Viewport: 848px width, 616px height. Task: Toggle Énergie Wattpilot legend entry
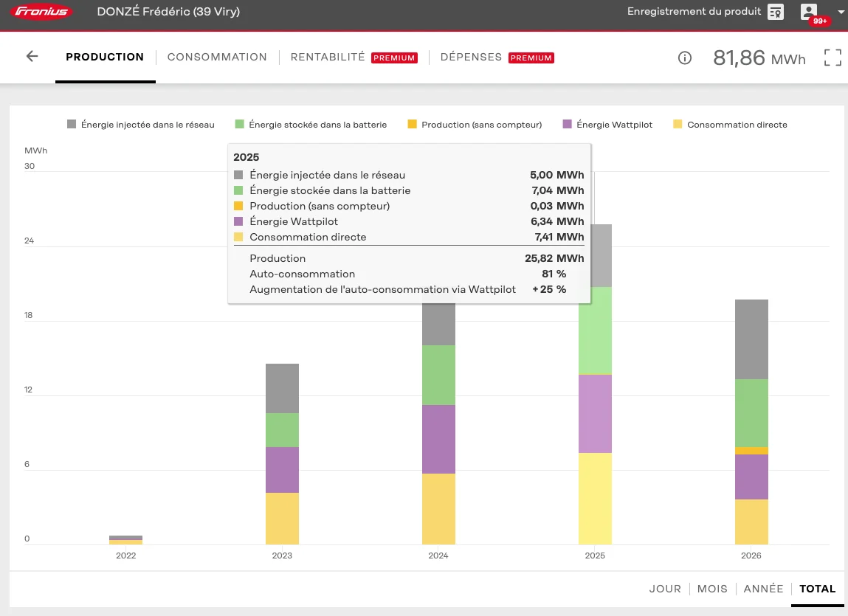click(608, 125)
